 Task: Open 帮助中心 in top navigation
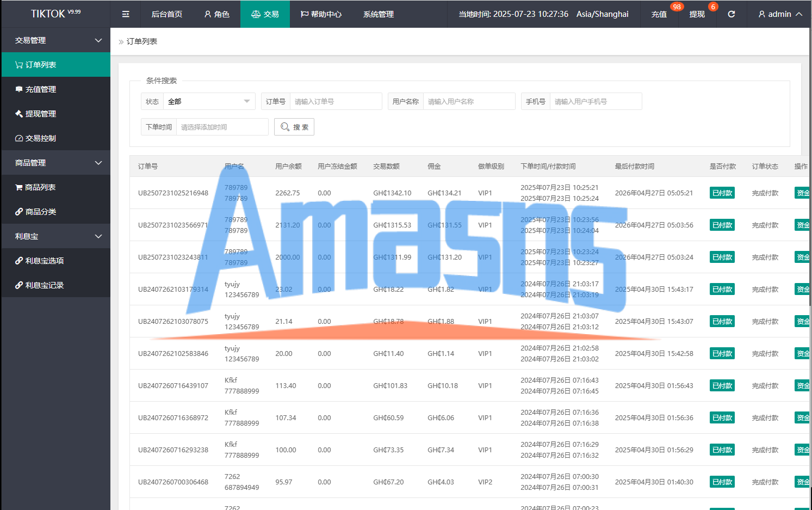[x=321, y=14]
